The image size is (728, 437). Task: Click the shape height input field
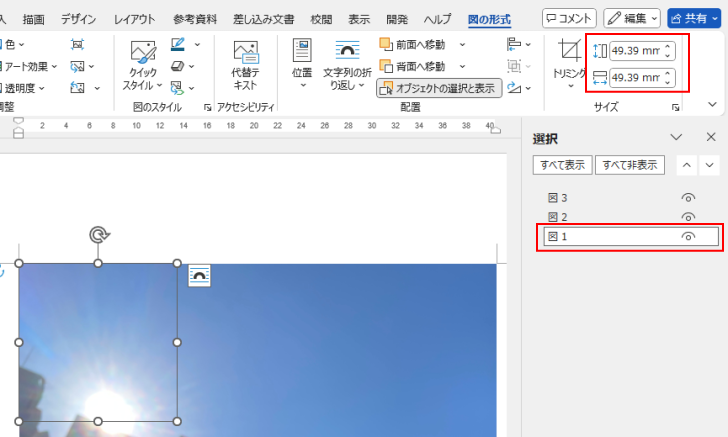coord(636,51)
